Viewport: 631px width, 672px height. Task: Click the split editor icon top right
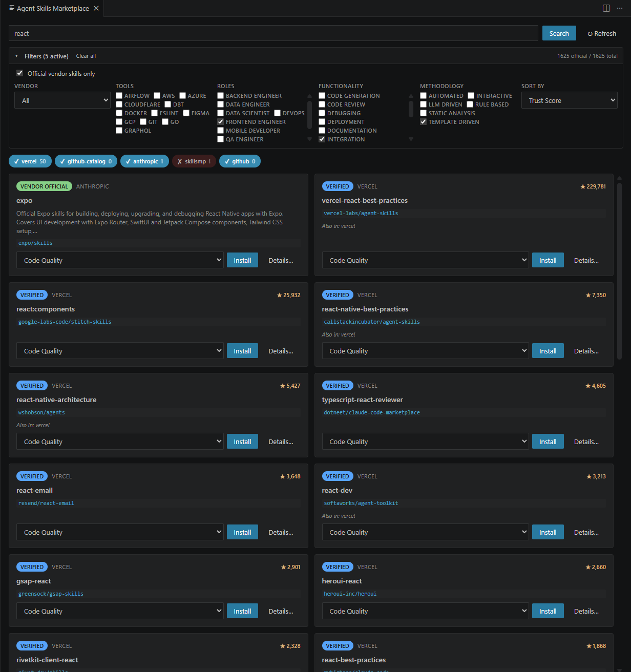click(606, 8)
